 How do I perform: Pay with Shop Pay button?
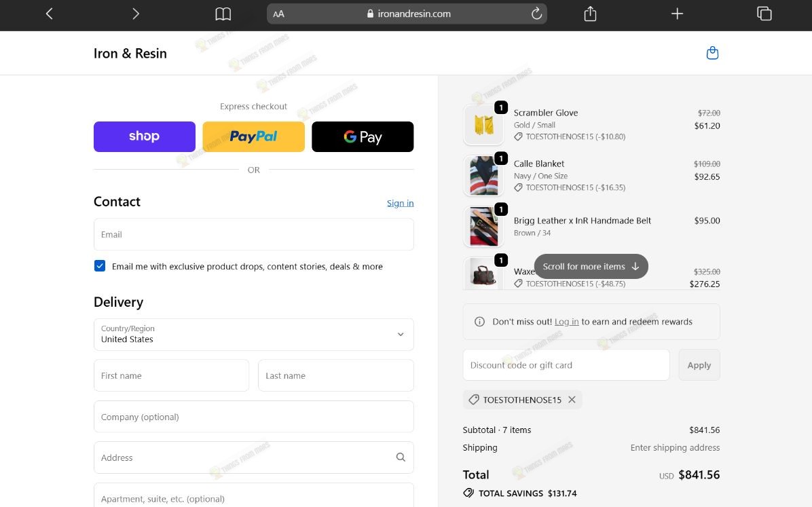pyautogui.click(x=145, y=136)
